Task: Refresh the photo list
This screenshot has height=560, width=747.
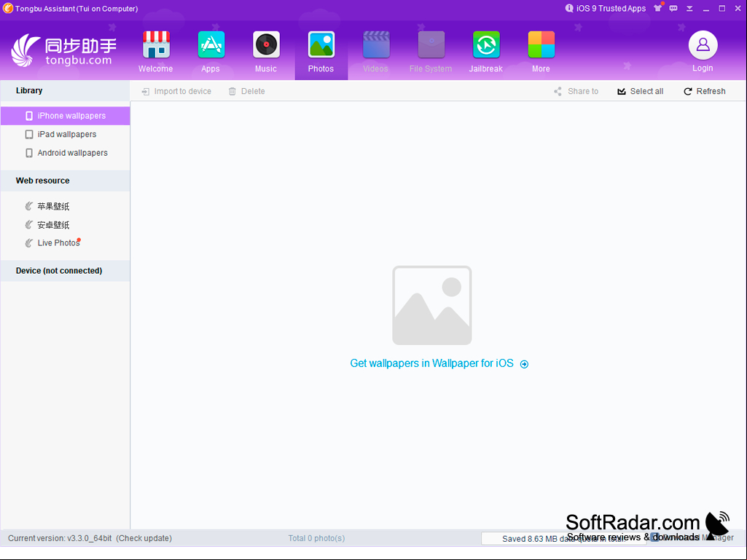Action: 705,91
